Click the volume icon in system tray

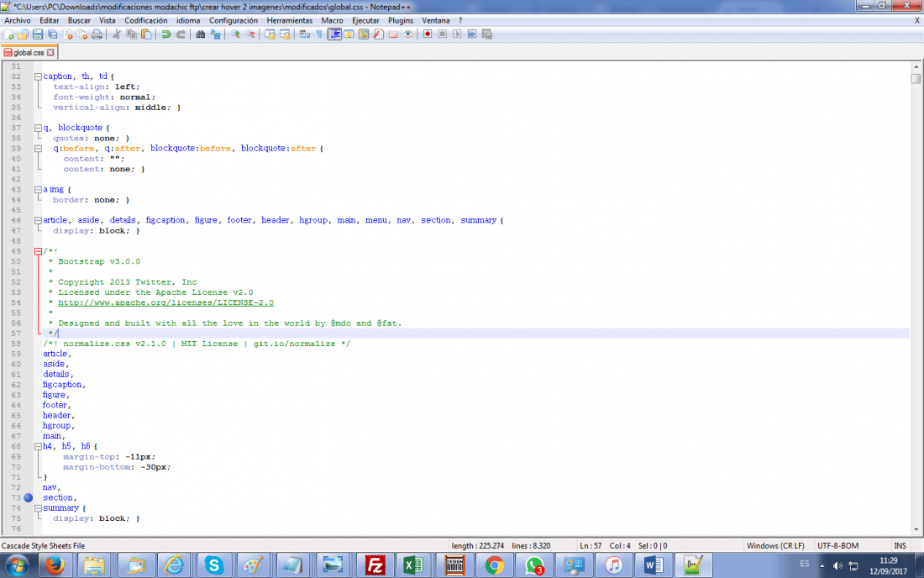[x=837, y=565]
